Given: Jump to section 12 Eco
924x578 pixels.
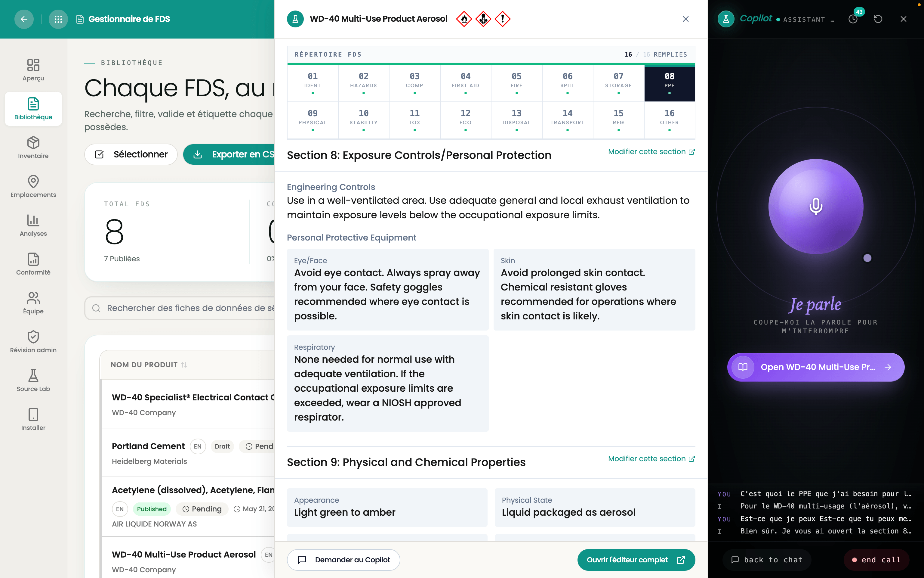Looking at the screenshot, I should click(465, 120).
